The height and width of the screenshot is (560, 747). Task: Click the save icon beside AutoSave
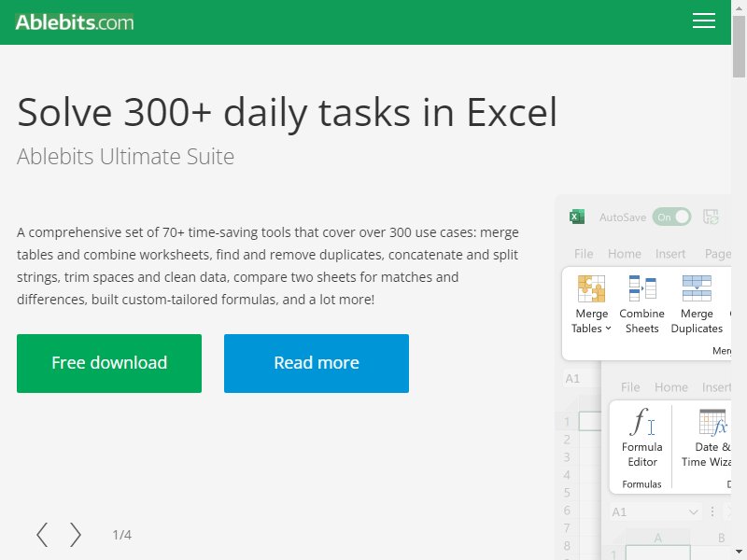point(711,217)
